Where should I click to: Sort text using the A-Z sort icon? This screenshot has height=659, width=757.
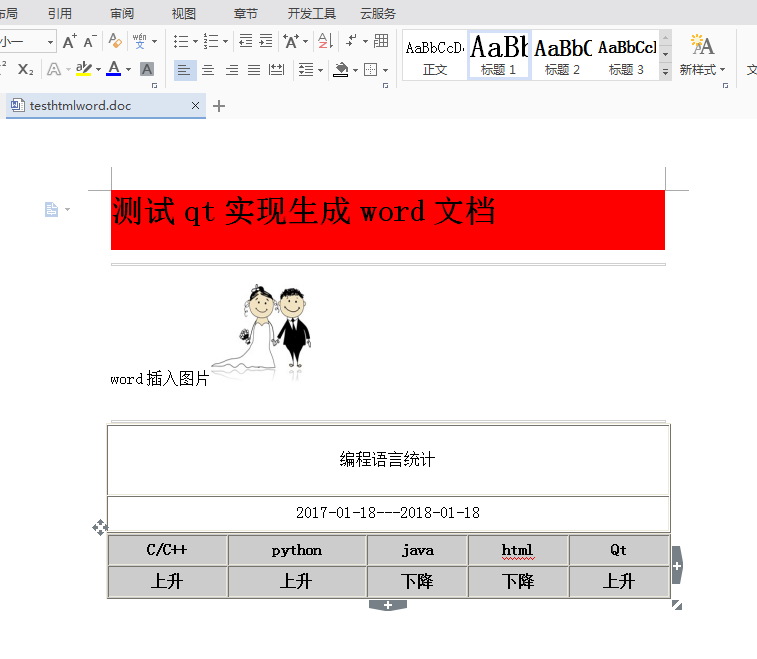[x=325, y=41]
